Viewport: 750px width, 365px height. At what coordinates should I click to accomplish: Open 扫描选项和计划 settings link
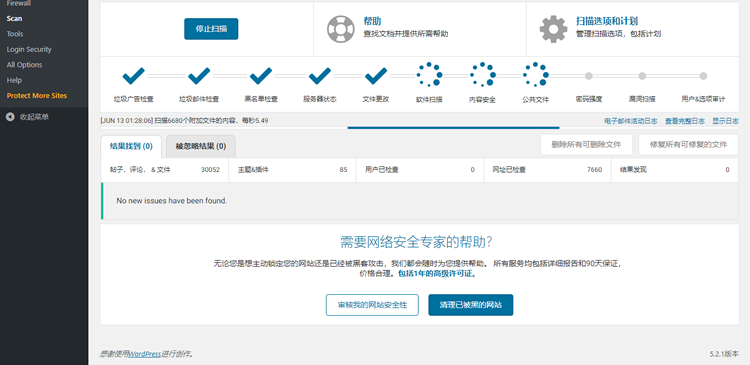pyautogui.click(x=607, y=21)
